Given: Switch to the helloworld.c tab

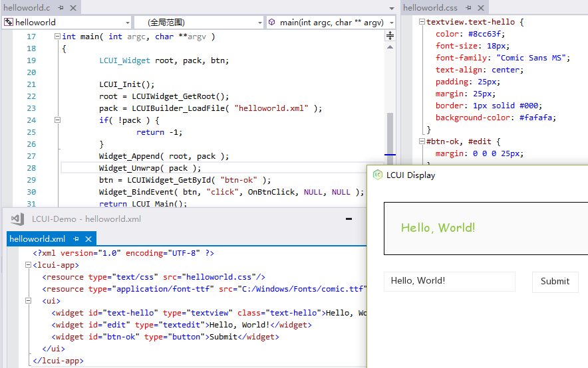Looking at the screenshot, I should point(27,7).
